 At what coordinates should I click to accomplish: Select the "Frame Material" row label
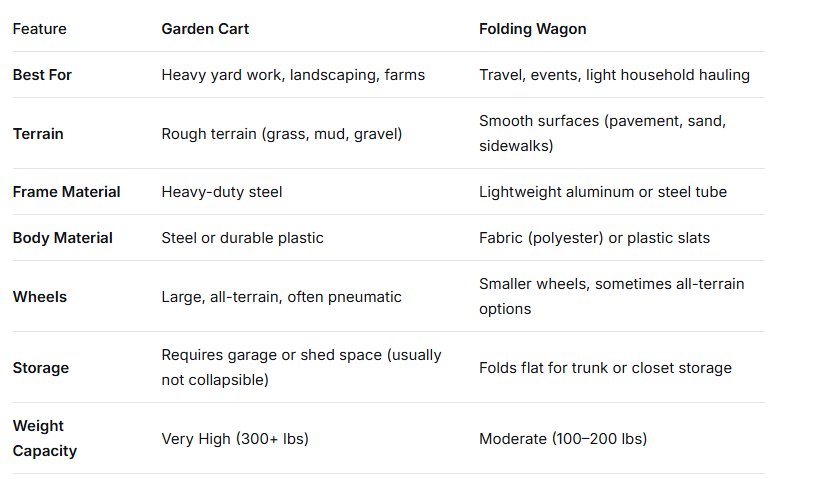pos(66,192)
